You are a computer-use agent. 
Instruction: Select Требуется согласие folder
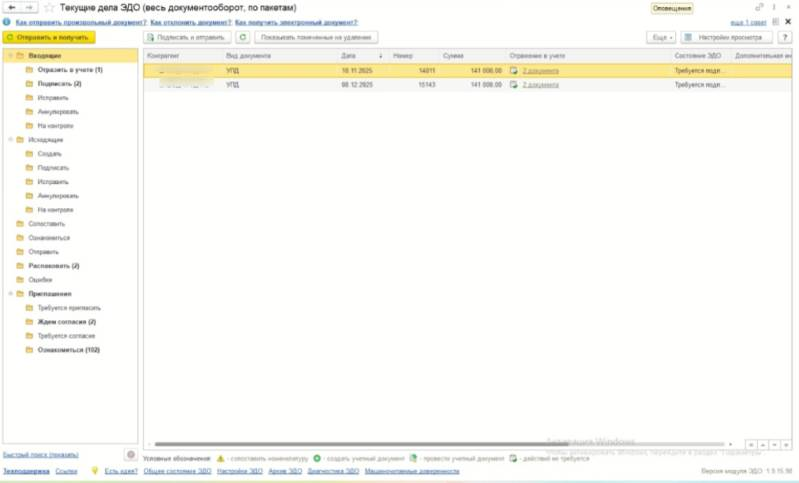(x=66, y=336)
